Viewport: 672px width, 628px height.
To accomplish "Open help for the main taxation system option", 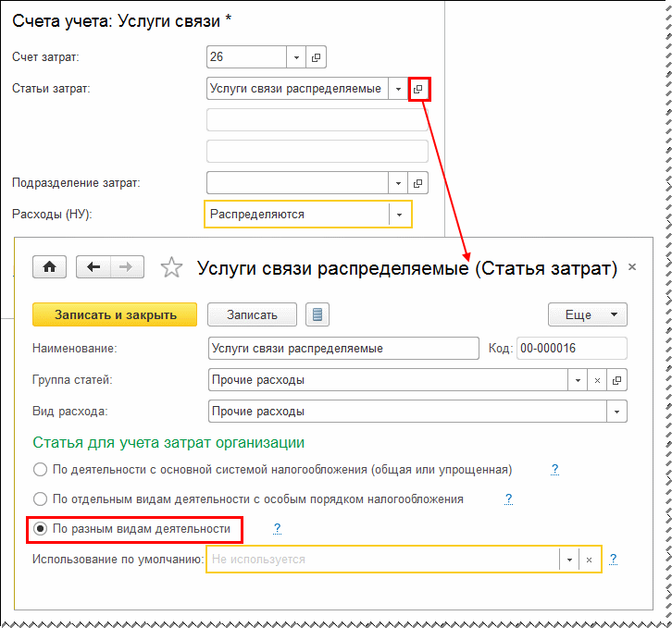I will point(554,470).
